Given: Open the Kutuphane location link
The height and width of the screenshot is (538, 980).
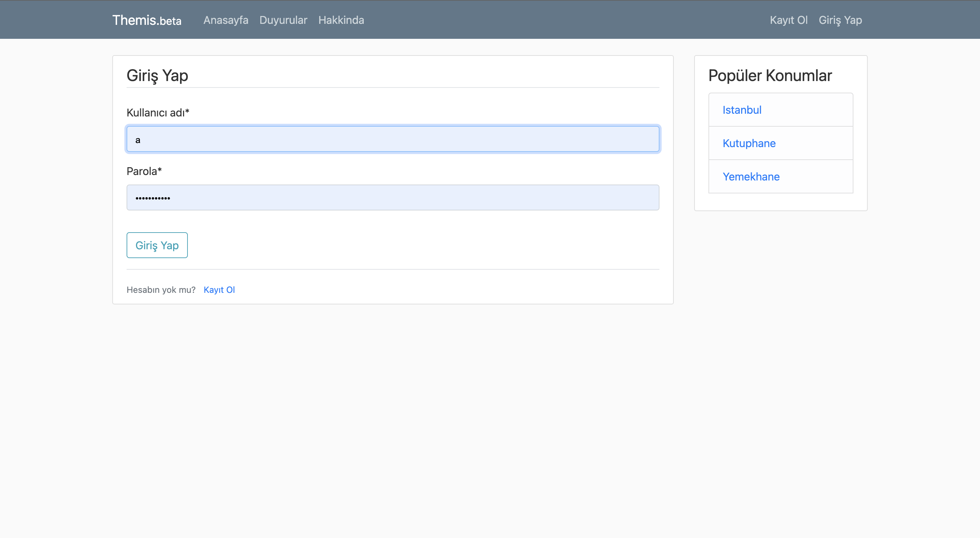Looking at the screenshot, I should pyautogui.click(x=749, y=143).
